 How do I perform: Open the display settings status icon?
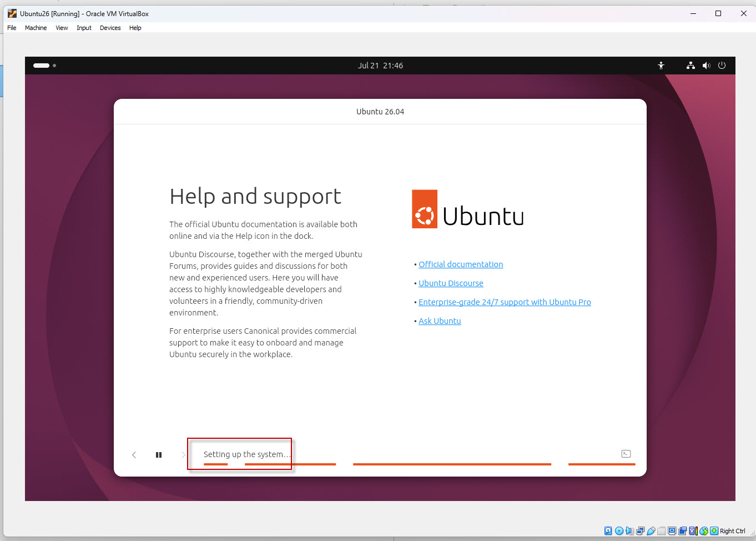coord(672,531)
